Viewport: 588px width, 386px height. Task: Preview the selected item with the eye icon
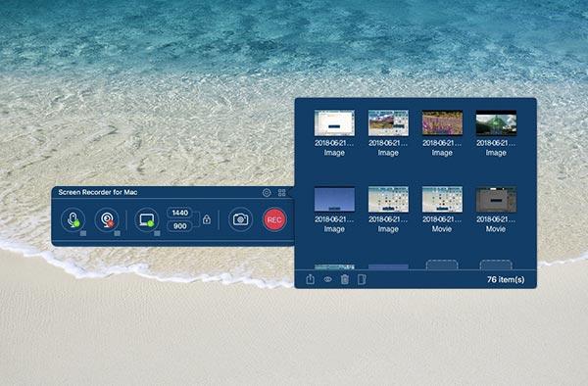pos(327,279)
